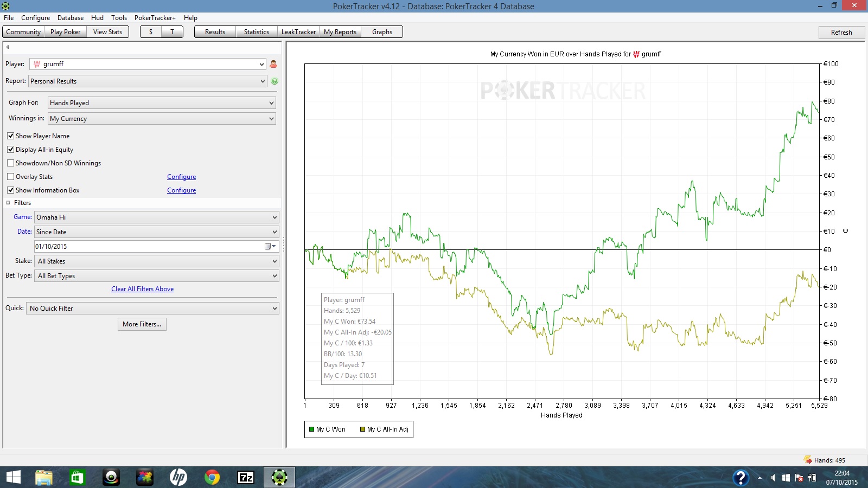This screenshot has height=488, width=868.
Task: Click the My C Won green legend swatch
Action: click(x=312, y=429)
